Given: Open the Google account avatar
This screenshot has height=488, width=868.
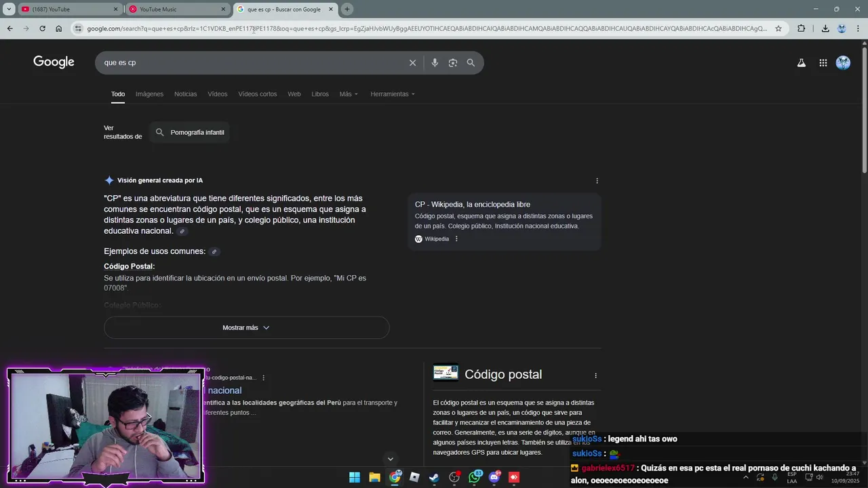Looking at the screenshot, I should [843, 62].
